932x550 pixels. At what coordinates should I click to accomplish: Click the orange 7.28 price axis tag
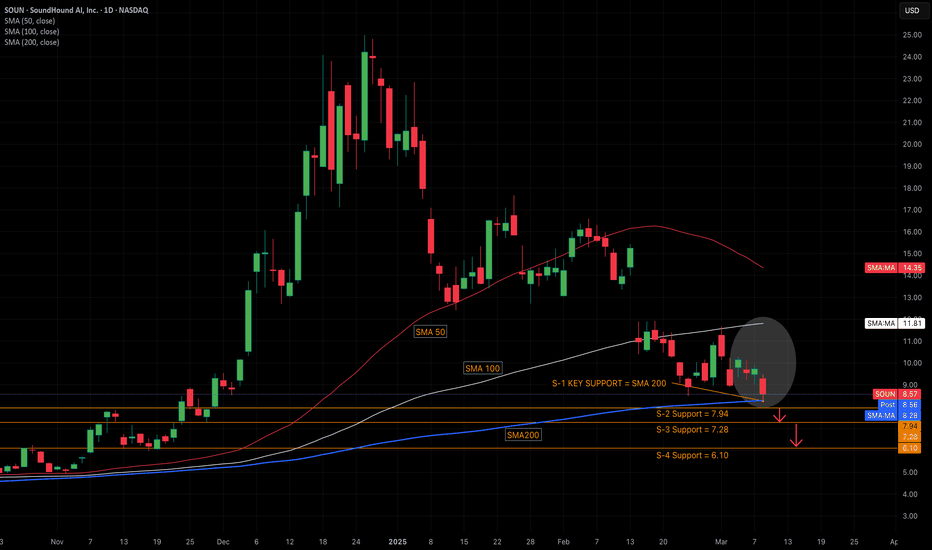(x=910, y=436)
